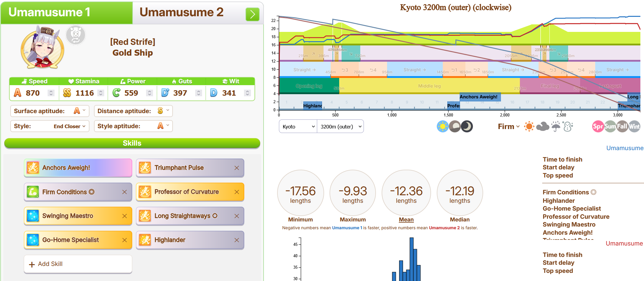This screenshot has height=281, width=644.
Task: Remove Highlander skill
Action: pos(237,240)
